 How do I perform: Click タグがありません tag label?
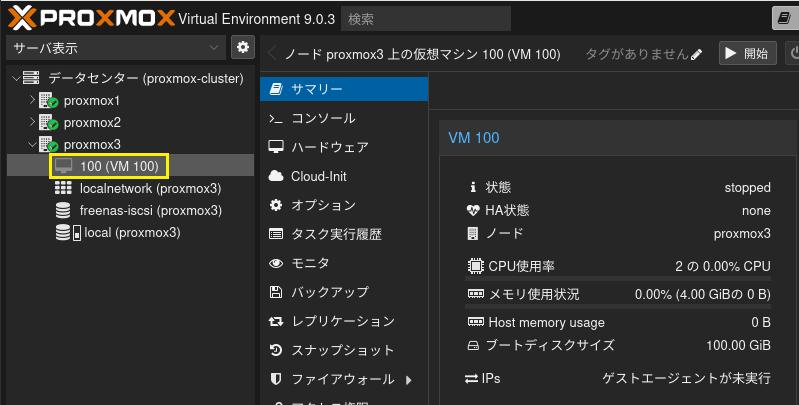637,54
